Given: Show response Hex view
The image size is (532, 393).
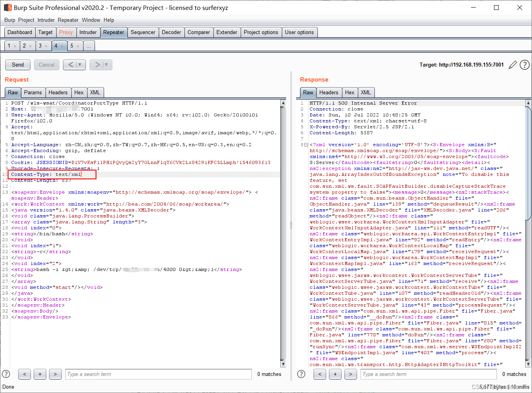Looking at the screenshot, I should click(350, 92).
